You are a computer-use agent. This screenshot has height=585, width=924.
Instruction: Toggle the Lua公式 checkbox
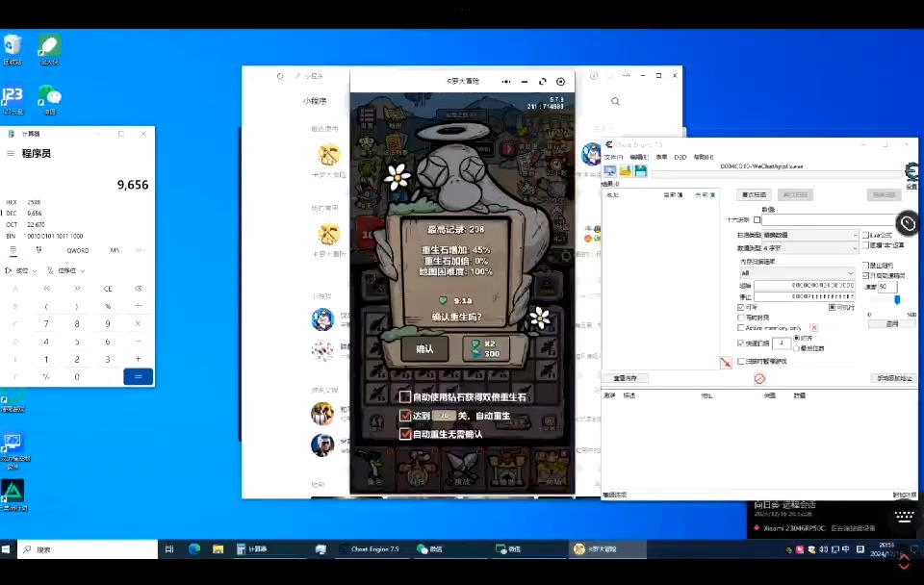865,235
